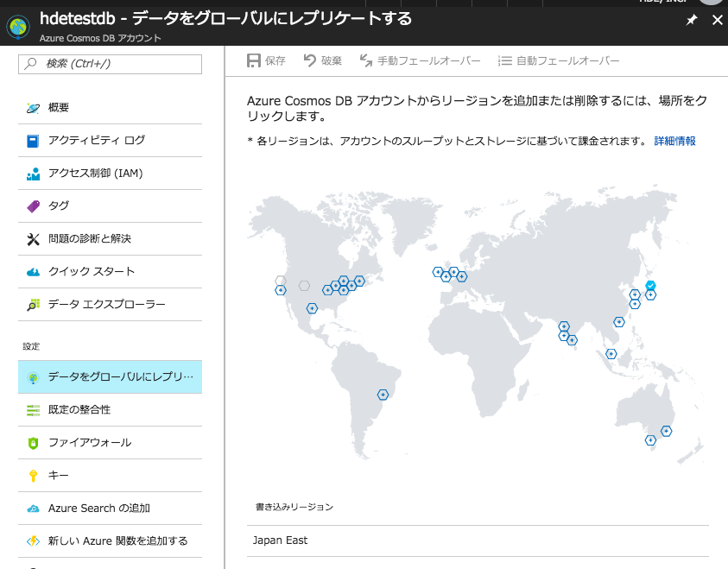728x569 pixels.
Task: Add the Hong Kong East Asia marker
Action: coord(619,322)
